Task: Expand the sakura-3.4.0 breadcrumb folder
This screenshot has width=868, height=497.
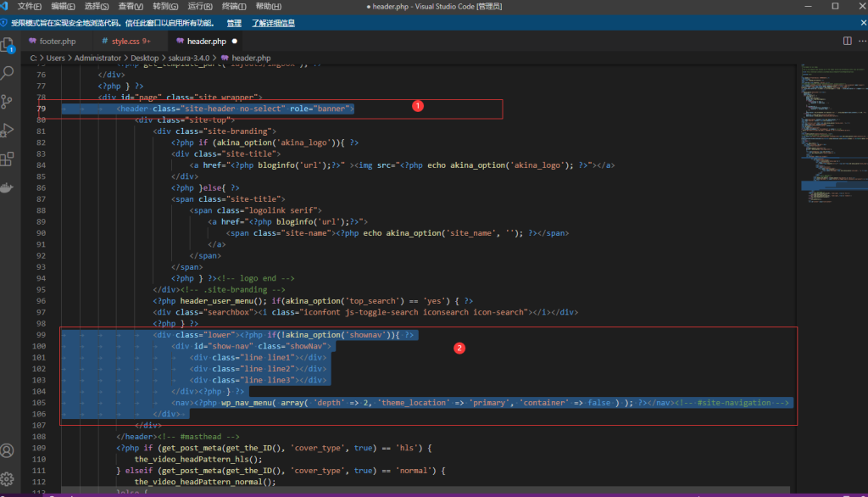Action: click(x=189, y=58)
